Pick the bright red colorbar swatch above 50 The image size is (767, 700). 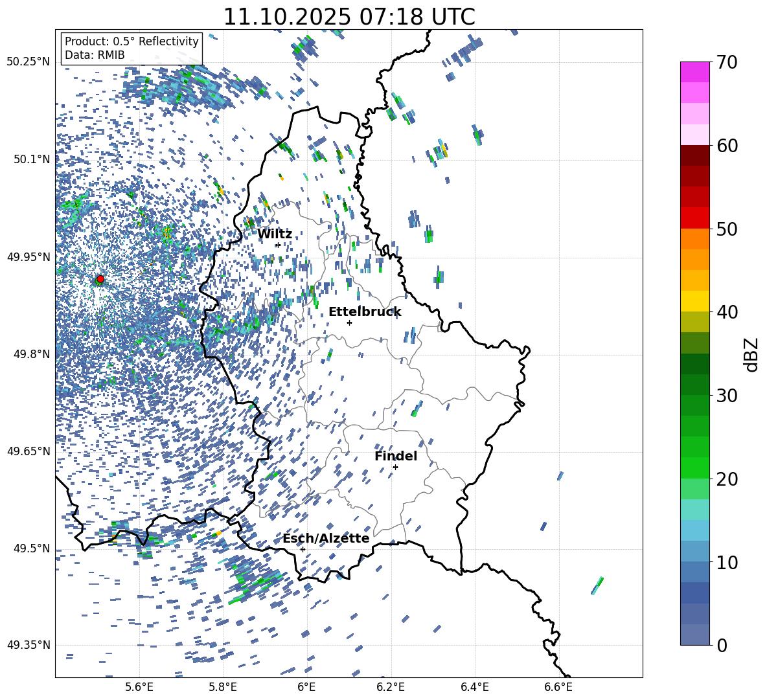coord(695,218)
